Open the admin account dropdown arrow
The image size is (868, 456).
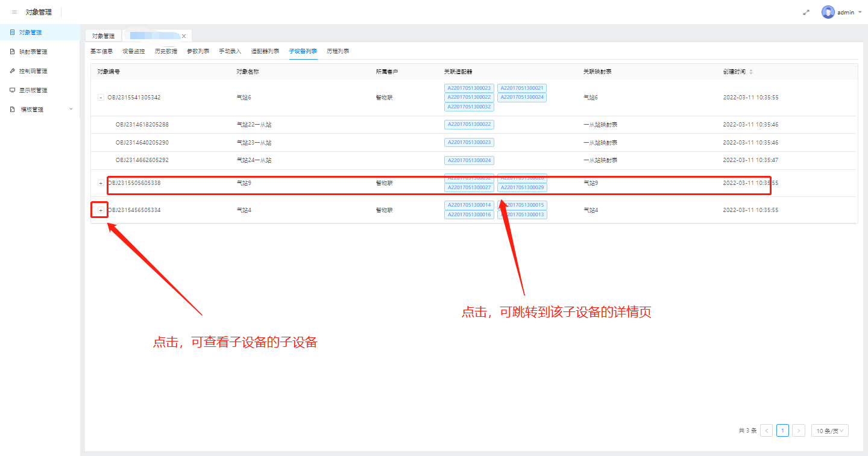pyautogui.click(x=859, y=12)
